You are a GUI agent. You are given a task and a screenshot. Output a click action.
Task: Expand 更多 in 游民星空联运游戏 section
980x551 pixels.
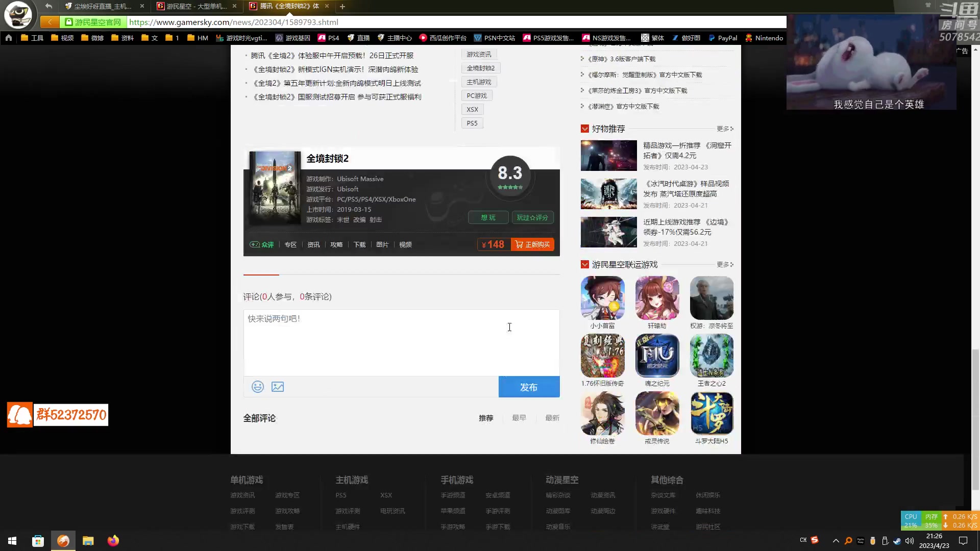click(x=725, y=264)
